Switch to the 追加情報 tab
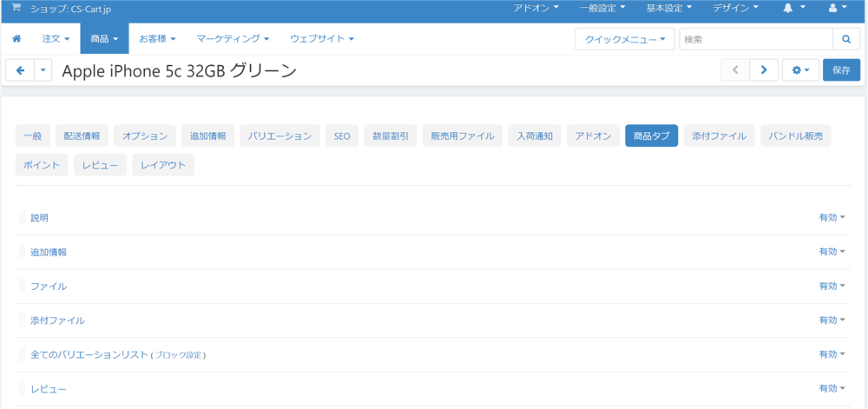This screenshot has width=868, height=409. [208, 135]
